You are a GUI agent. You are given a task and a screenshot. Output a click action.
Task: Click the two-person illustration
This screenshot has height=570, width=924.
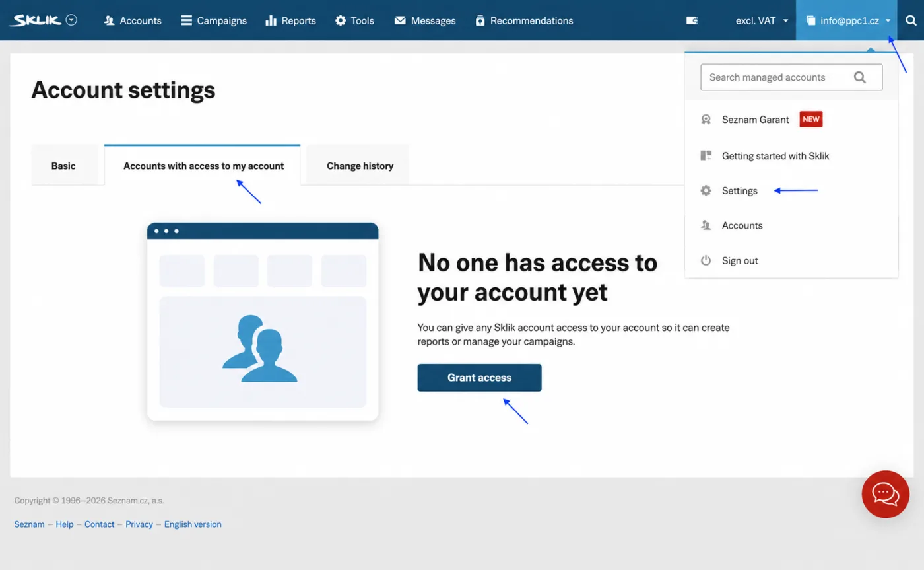[x=260, y=349]
